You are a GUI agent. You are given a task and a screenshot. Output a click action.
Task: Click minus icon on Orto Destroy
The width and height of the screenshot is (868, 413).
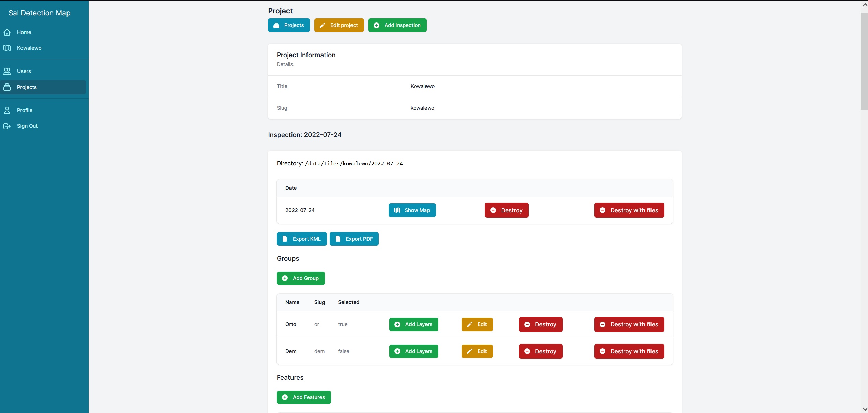(527, 324)
